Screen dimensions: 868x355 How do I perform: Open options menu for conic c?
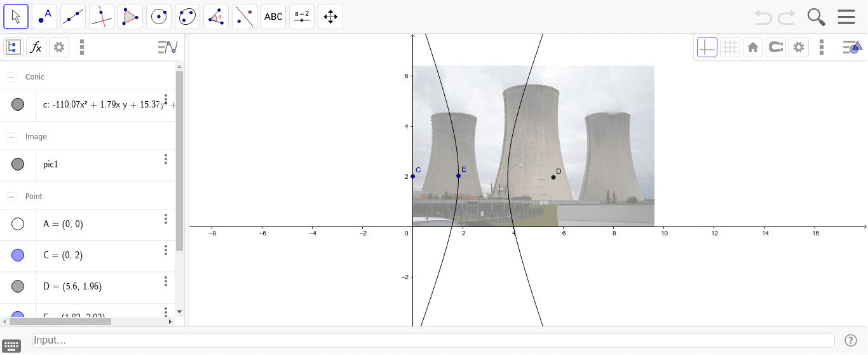tap(166, 99)
